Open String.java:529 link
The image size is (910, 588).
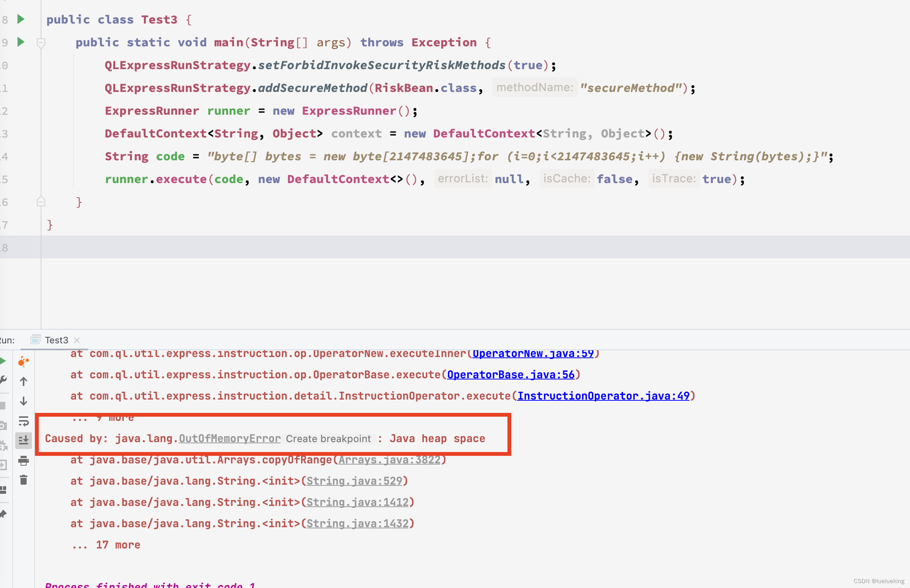tap(354, 481)
